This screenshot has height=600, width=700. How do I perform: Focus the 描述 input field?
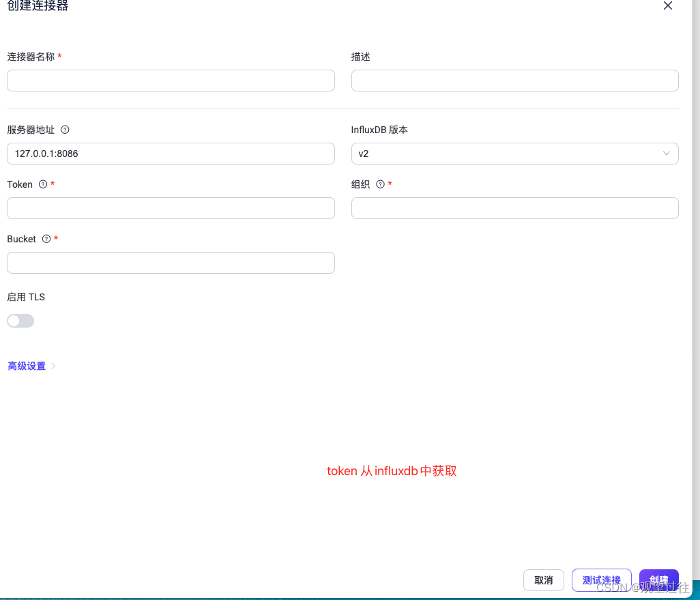pyautogui.click(x=514, y=81)
